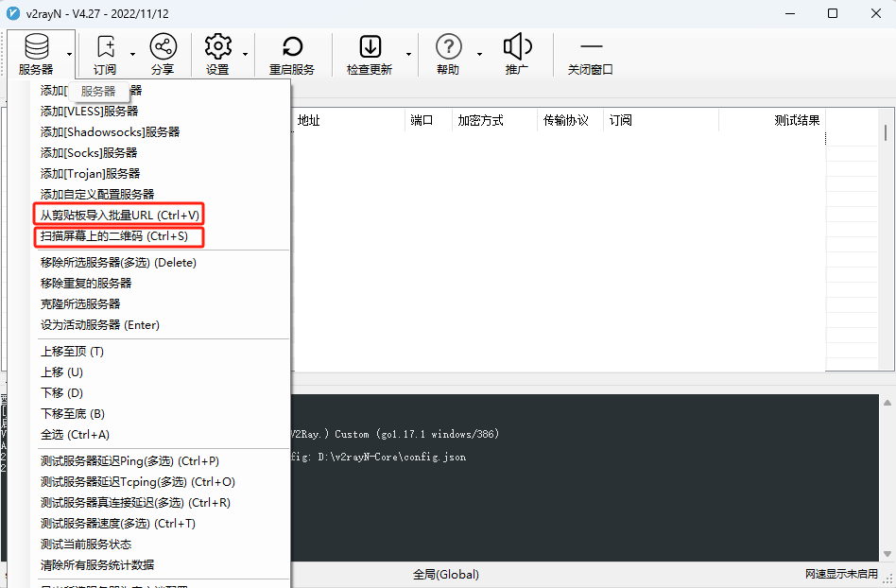
Task: Expand the dropdown arrow beside Help
Action: pos(479,54)
